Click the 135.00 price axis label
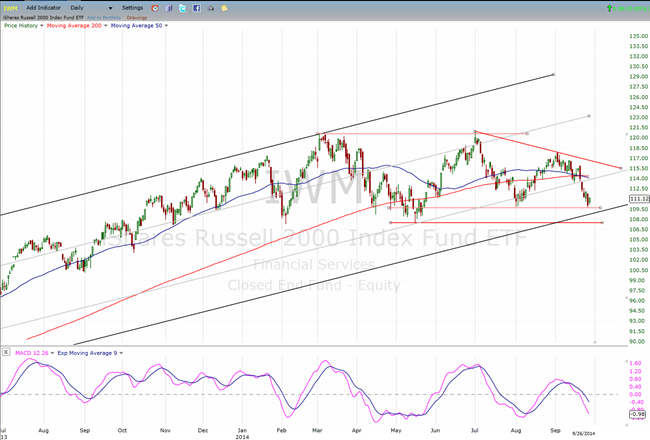This screenshot has width=650, height=440. (638, 36)
